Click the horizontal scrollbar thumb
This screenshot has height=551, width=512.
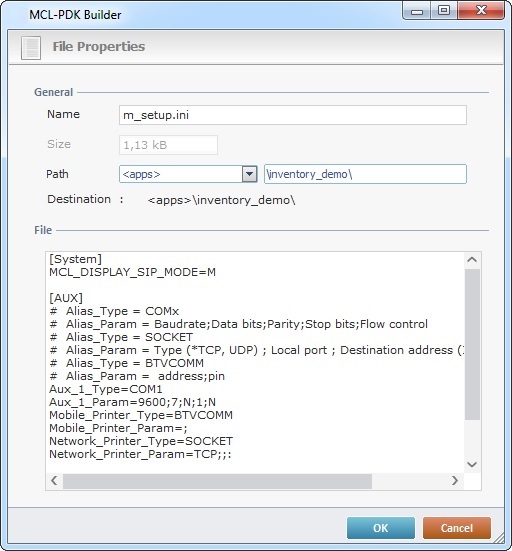(217, 481)
